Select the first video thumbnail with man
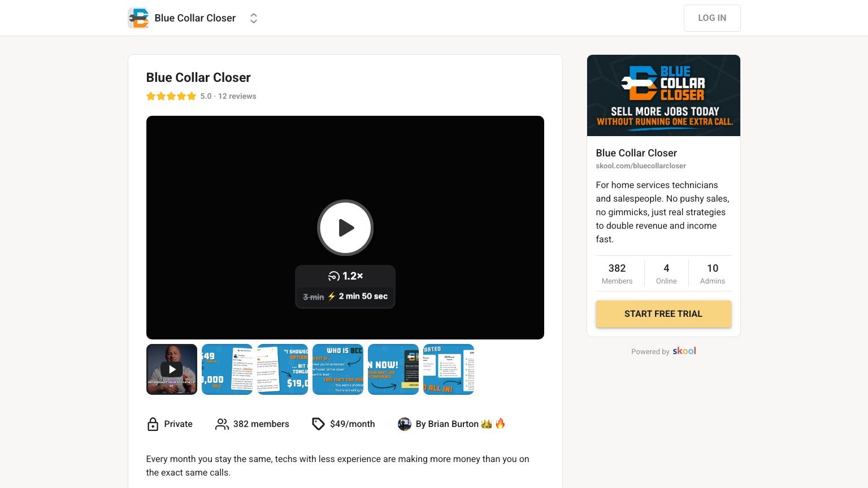The image size is (868, 488). pos(172,369)
